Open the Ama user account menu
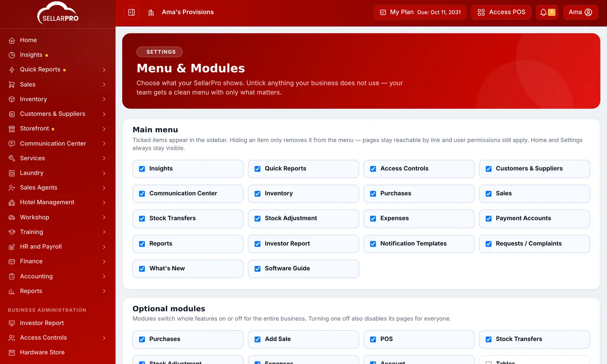607x364 pixels. click(x=581, y=12)
